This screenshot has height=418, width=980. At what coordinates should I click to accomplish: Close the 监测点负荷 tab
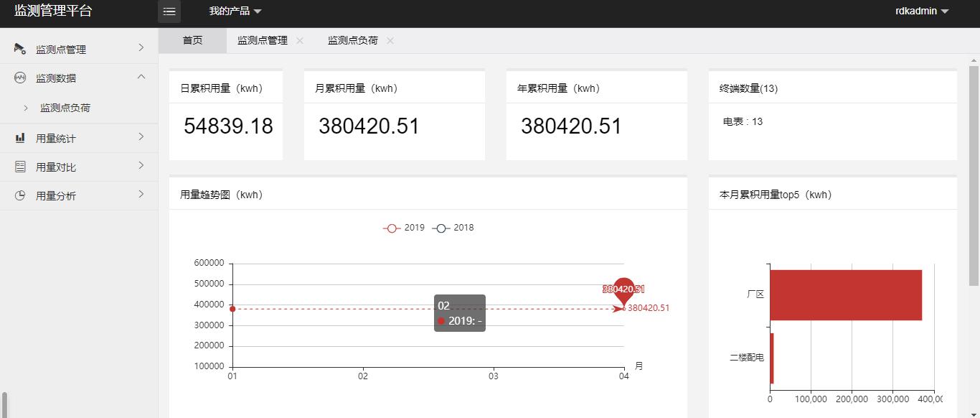[x=390, y=41]
